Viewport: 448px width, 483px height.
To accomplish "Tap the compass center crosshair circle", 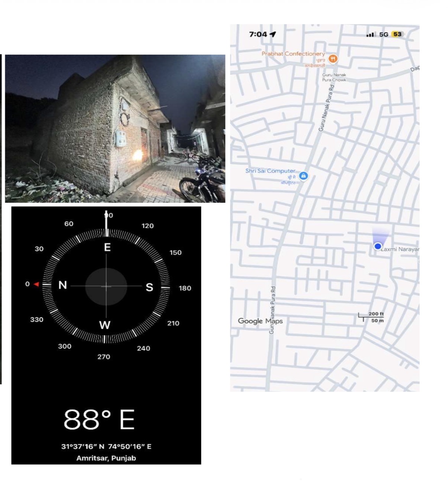I will [106, 286].
